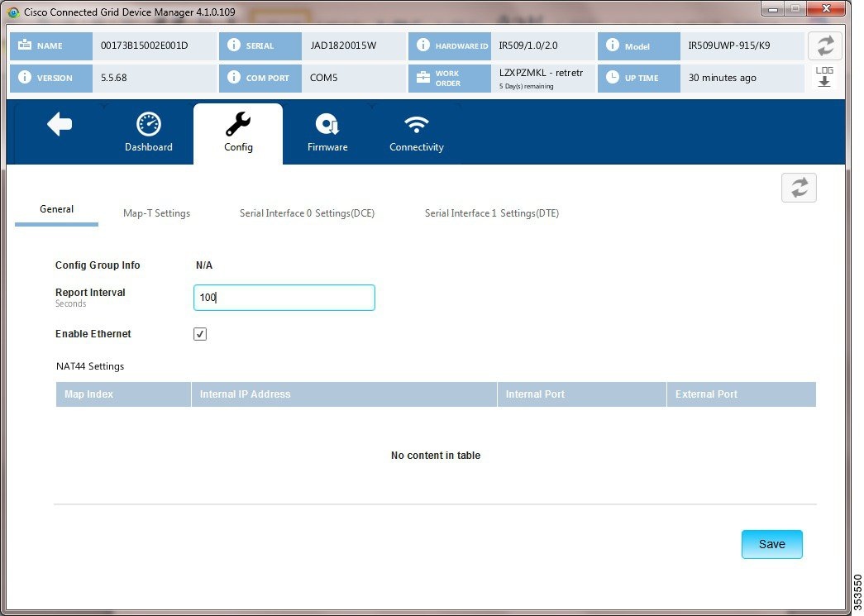Open the Firmware download icon
This screenshot has height=616, width=864.
(327, 124)
